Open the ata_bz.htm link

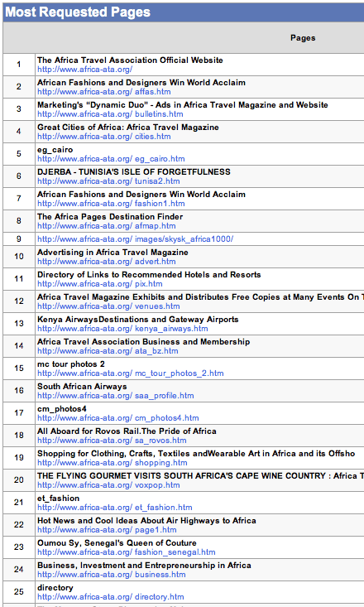pos(108,351)
